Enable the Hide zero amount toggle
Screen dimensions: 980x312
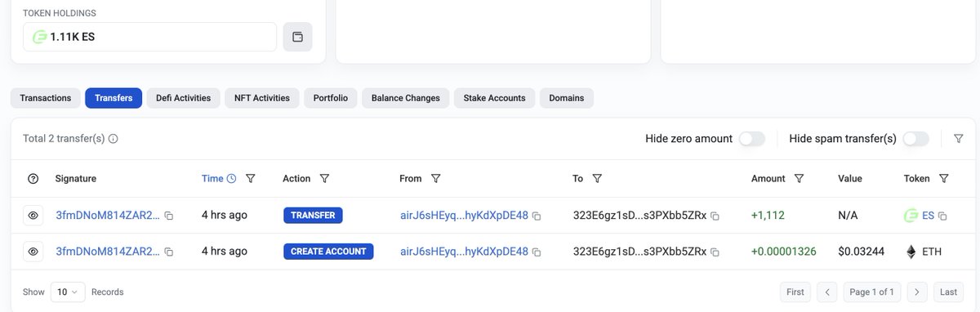tap(751, 139)
